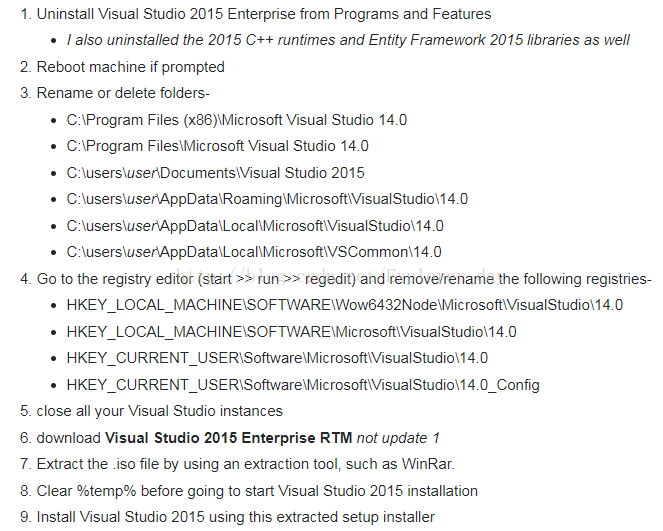Click path 'C:\Program Files (x86)\Microsoft Visual Studio 14.0'
Image resolution: width=663 pixels, height=531 pixels.
[236, 120]
